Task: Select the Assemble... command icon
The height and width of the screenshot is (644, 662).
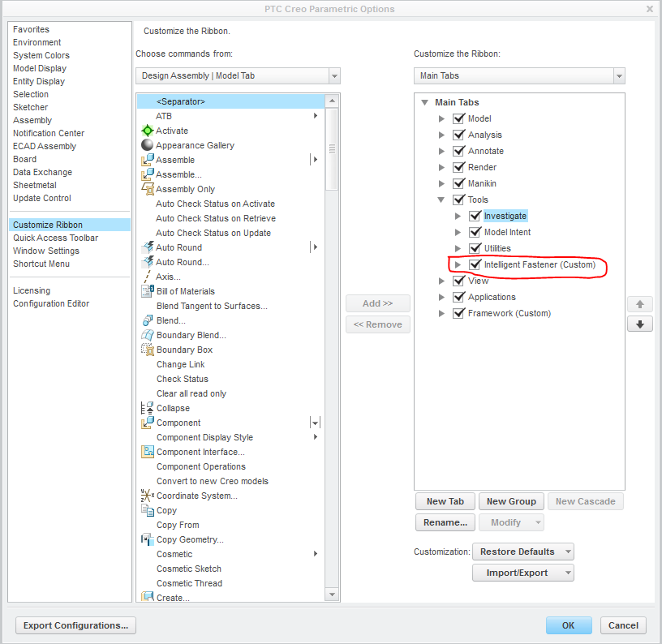Action: (x=148, y=174)
